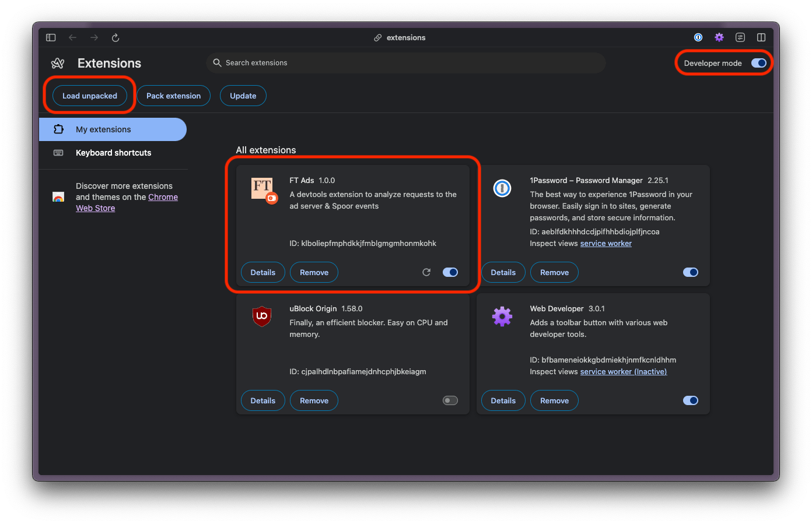Open Details for FT Ads

click(263, 272)
